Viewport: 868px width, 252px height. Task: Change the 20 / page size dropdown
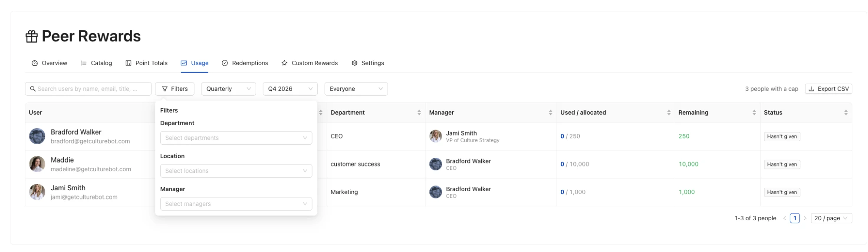click(831, 218)
